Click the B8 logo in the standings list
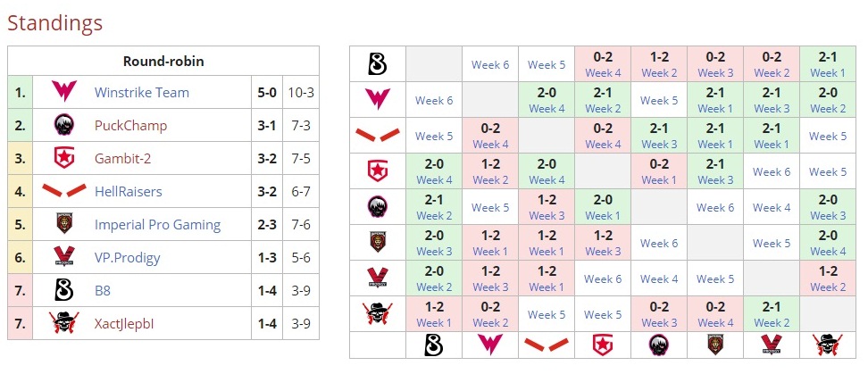The height and width of the screenshot is (374, 868). [64, 290]
